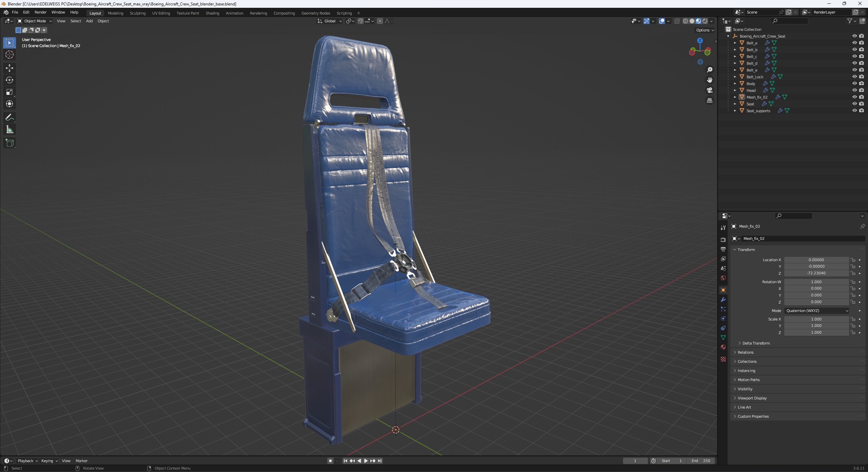Viewport: 868px width, 472px height.
Task: Toggle X-Ray mode in viewport header
Action: [677, 21]
